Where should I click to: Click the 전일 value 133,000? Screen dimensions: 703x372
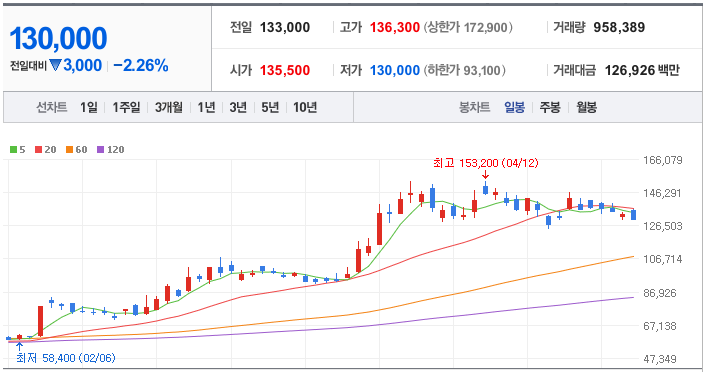(x=285, y=28)
